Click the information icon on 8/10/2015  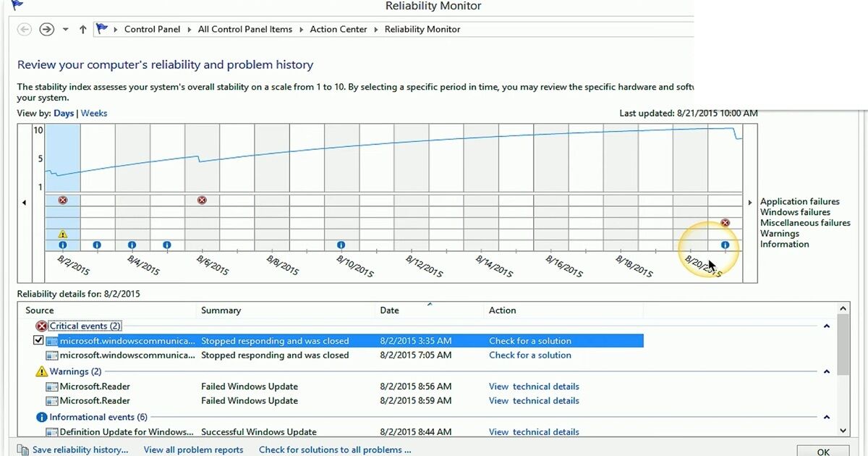(x=341, y=245)
